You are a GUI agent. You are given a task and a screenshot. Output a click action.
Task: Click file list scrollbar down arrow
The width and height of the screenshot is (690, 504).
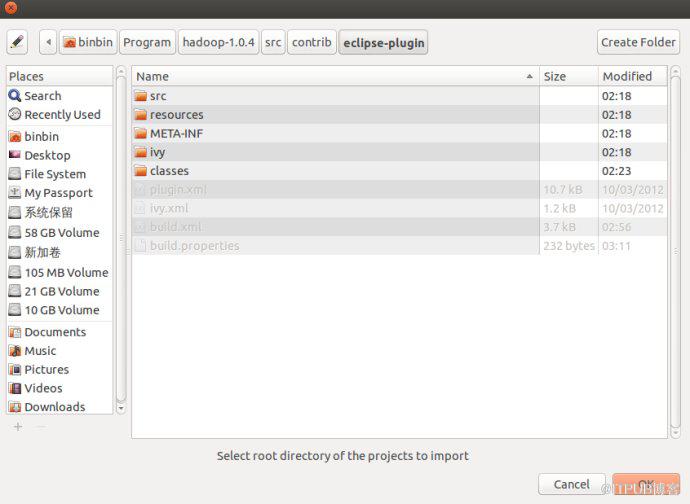coord(675,433)
